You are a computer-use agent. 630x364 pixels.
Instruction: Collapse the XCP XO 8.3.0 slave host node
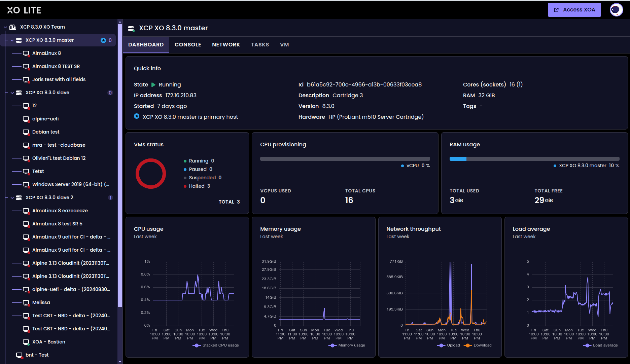click(12, 93)
